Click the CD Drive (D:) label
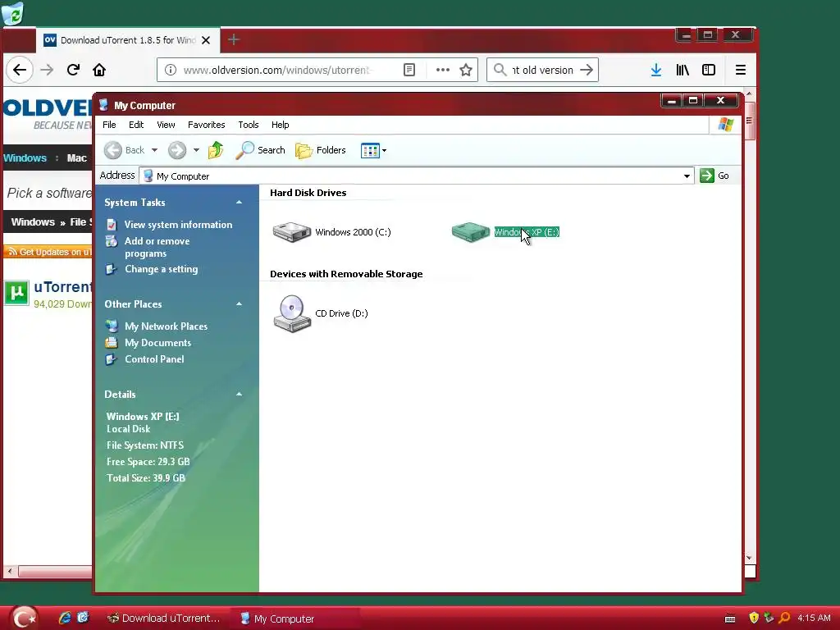Screen dimensions: 840x630 point(342,314)
